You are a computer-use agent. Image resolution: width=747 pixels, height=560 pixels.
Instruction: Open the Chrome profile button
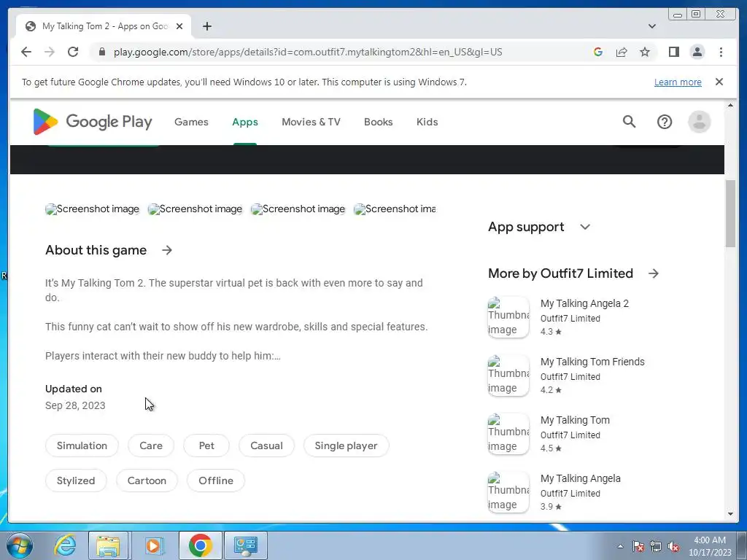coord(697,52)
